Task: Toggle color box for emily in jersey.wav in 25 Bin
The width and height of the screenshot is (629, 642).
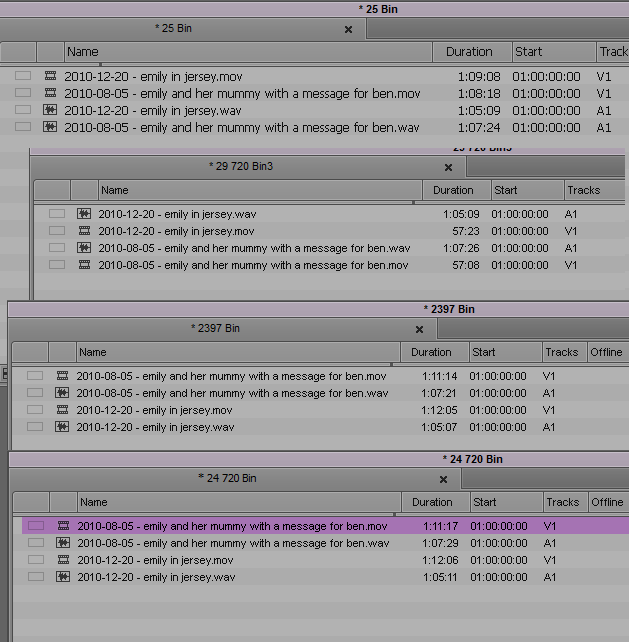Action: 23,110
